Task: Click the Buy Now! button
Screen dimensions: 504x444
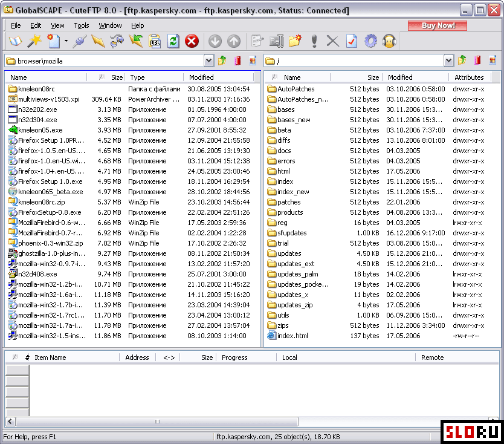Action: [438, 25]
